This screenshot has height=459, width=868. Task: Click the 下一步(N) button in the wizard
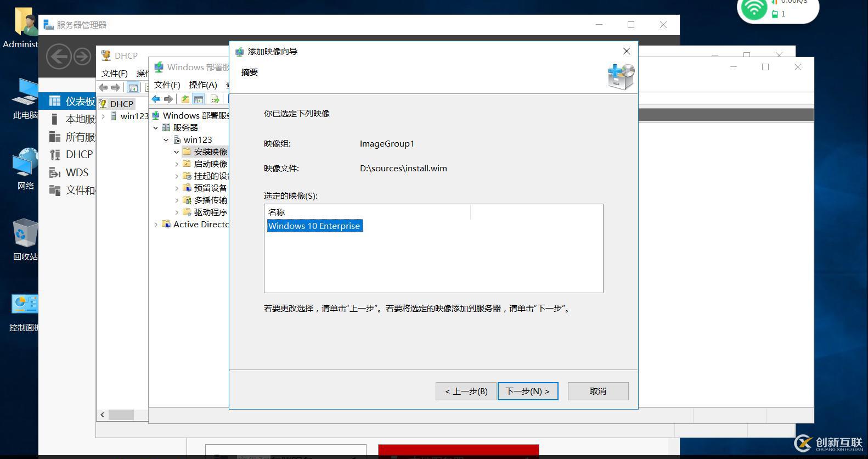click(528, 391)
